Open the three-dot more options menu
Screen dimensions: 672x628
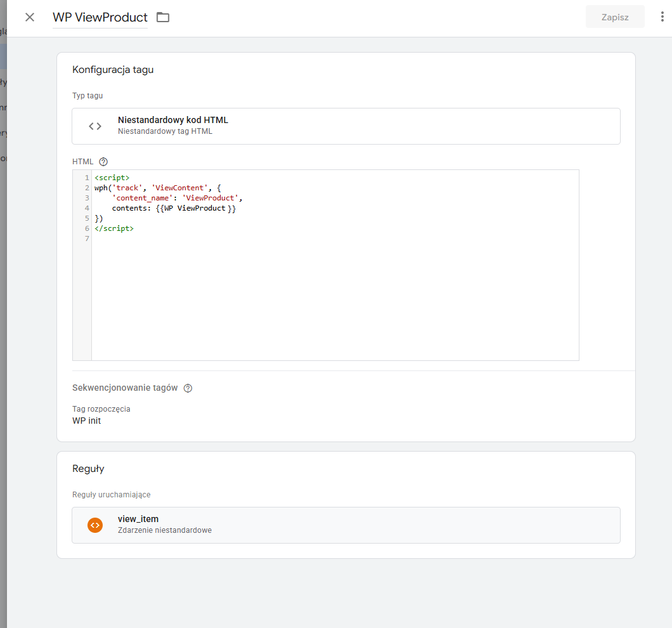662,16
